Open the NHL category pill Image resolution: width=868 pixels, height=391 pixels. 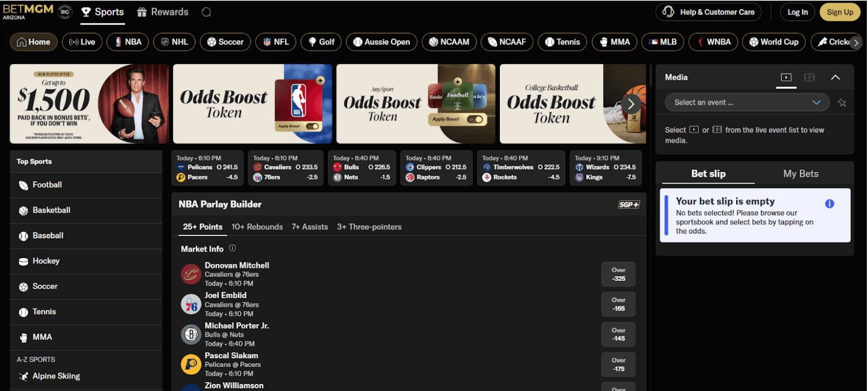pos(175,42)
